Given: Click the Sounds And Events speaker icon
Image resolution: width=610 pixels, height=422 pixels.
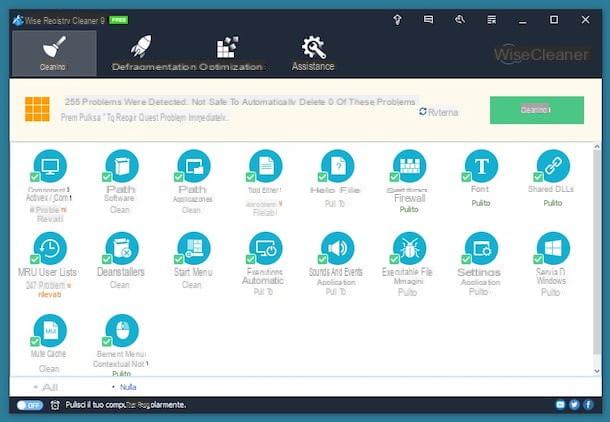Looking at the screenshot, I should (x=338, y=249).
